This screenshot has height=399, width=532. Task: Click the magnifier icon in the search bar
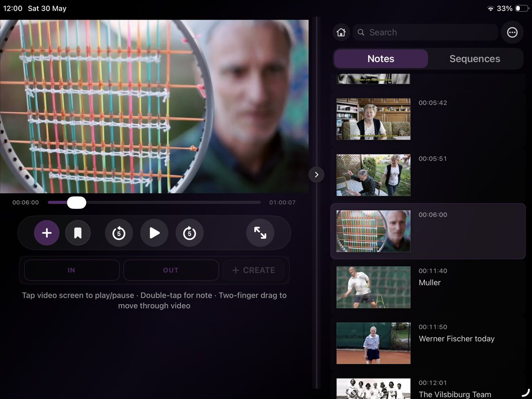[x=361, y=32]
